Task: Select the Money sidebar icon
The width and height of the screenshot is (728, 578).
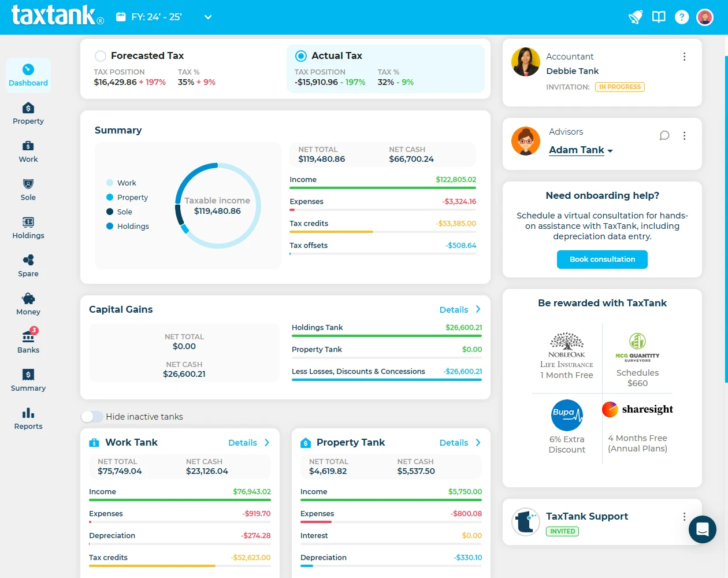Action: [x=28, y=303]
